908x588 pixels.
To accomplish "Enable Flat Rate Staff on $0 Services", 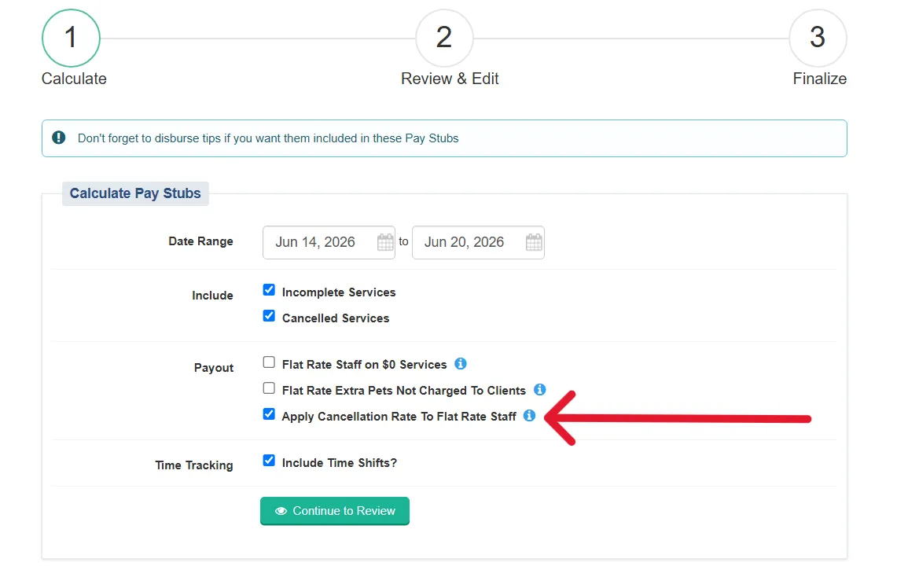I will pyautogui.click(x=269, y=362).
